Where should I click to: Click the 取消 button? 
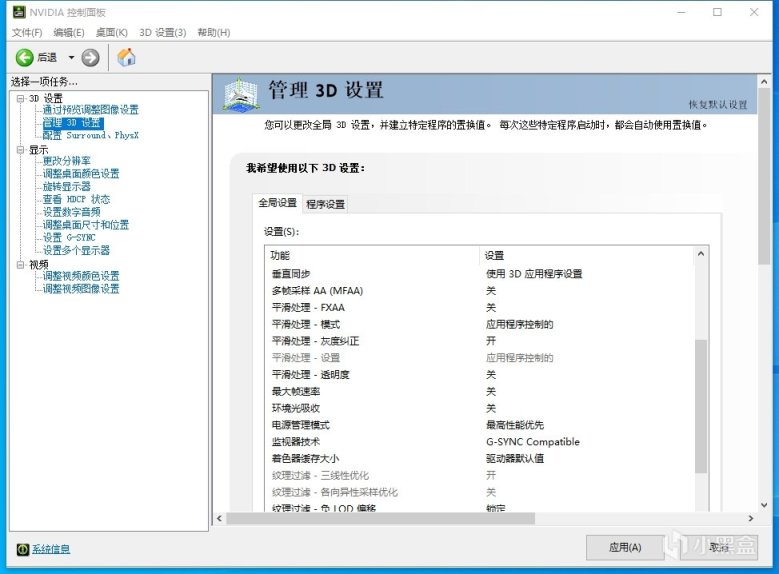718,548
